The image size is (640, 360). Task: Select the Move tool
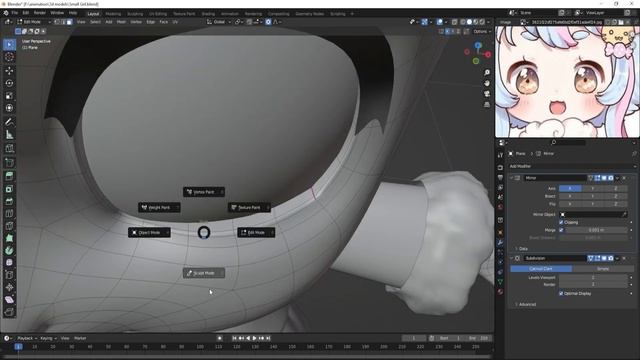(9, 71)
